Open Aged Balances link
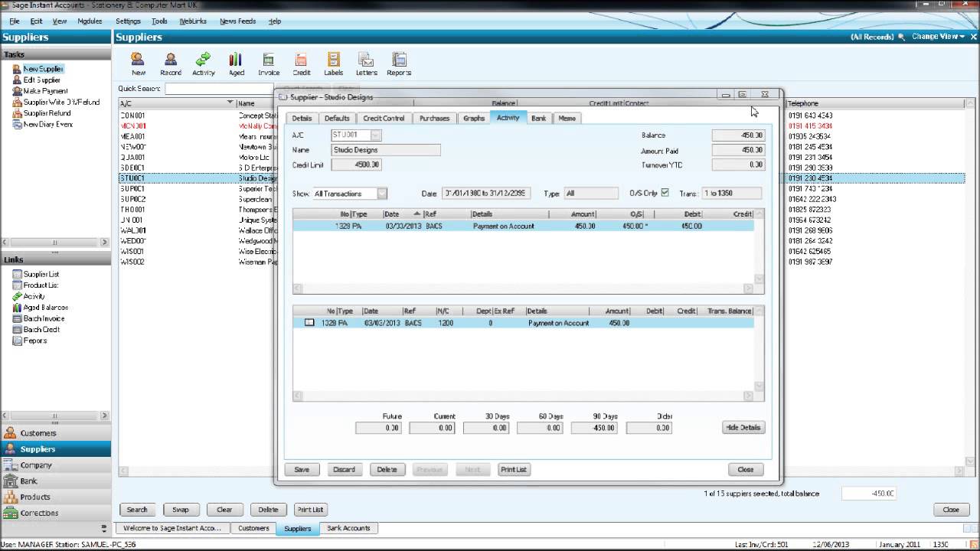Image resolution: width=980 pixels, height=551 pixels. click(45, 307)
